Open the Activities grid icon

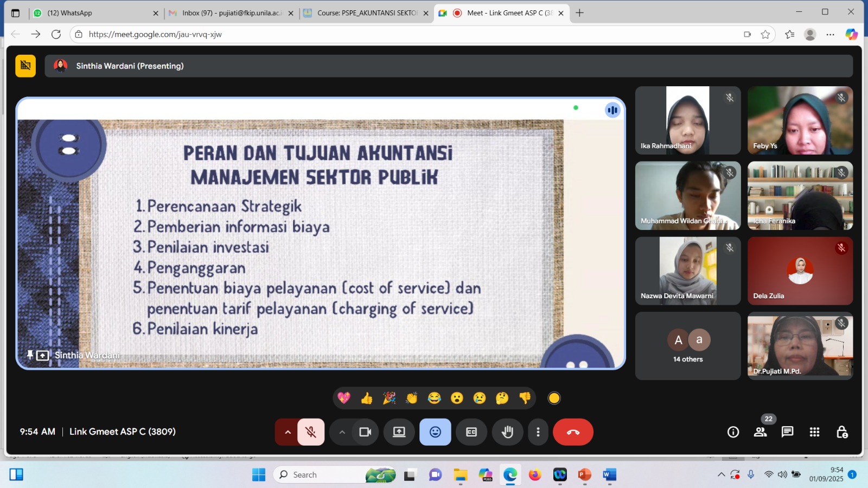point(814,432)
